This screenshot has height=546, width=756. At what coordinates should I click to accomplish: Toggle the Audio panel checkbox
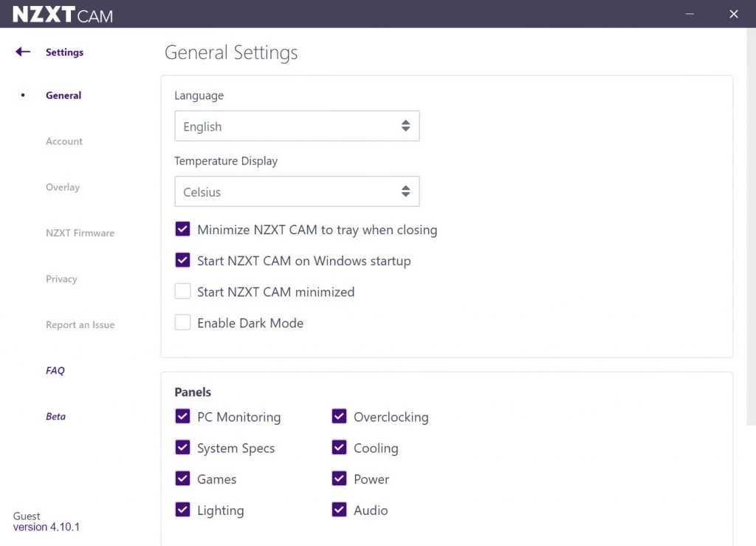coord(339,510)
